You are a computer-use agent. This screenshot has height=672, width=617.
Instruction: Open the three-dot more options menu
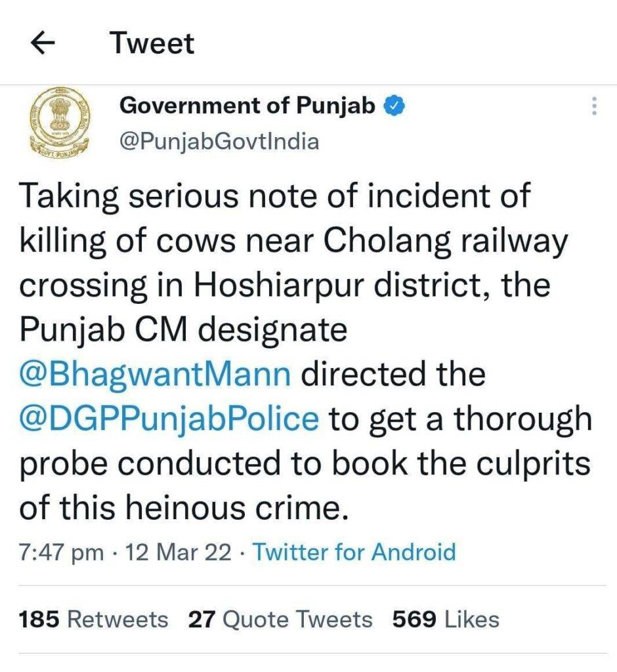(594, 106)
